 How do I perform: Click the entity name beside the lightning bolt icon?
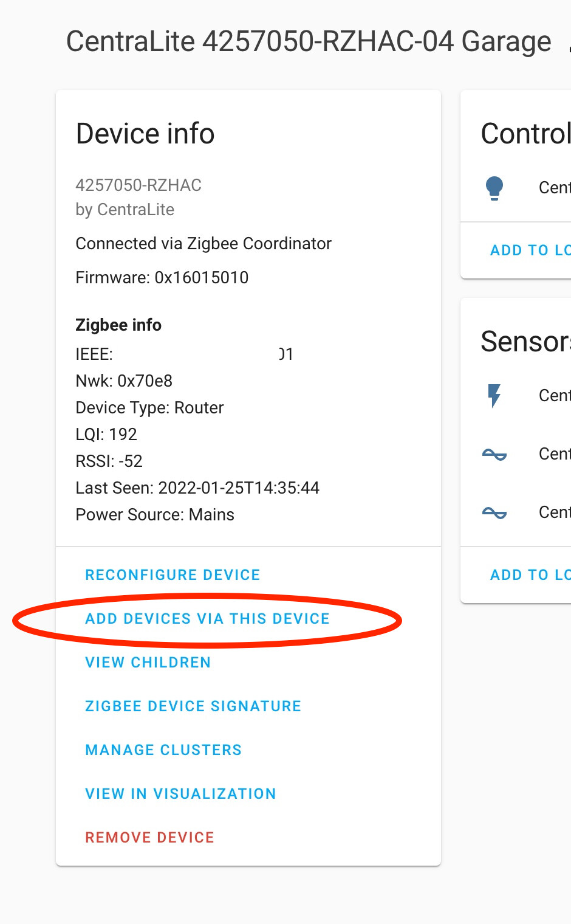pos(554,396)
